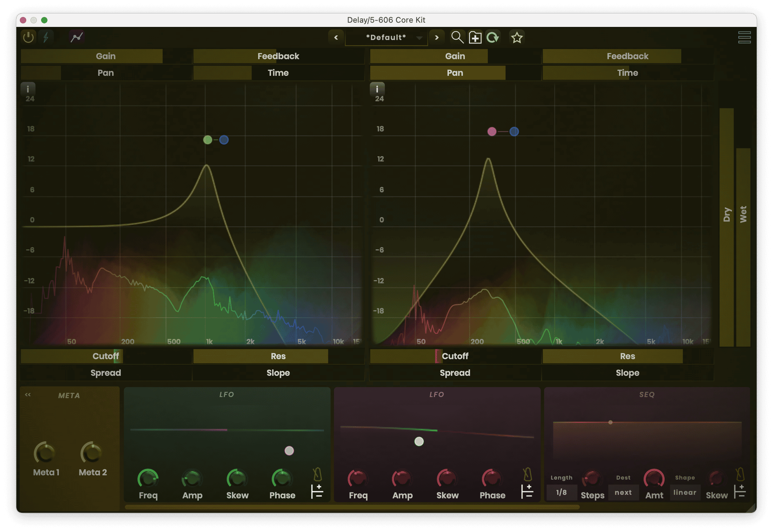Open SEQ Shape linear dropdown
This screenshot has height=532, width=773.
point(685,492)
